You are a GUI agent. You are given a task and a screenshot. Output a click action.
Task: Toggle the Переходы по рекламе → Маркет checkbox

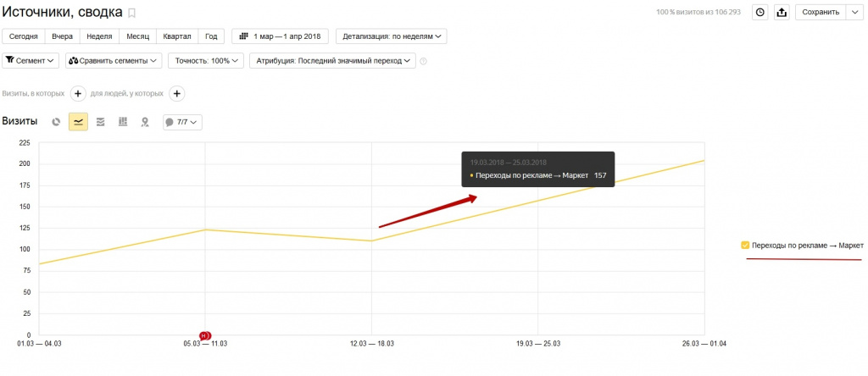745,246
